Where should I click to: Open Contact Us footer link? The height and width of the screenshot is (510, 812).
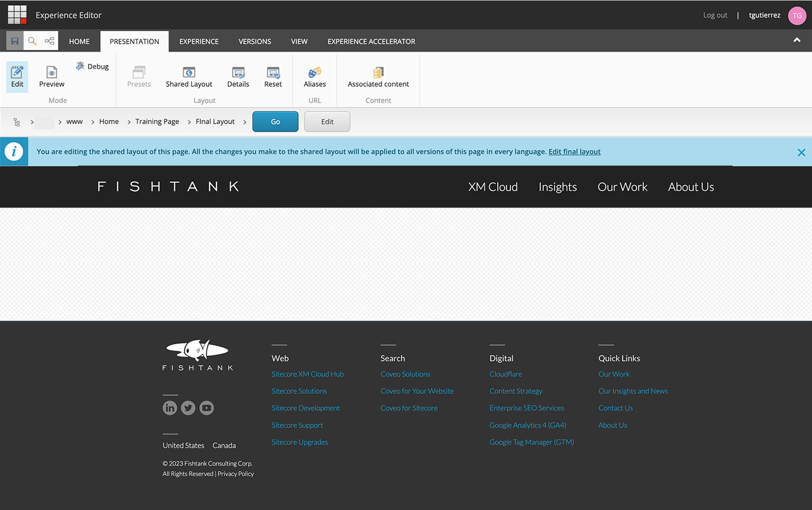pyautogui.click(x=616, y=408)
